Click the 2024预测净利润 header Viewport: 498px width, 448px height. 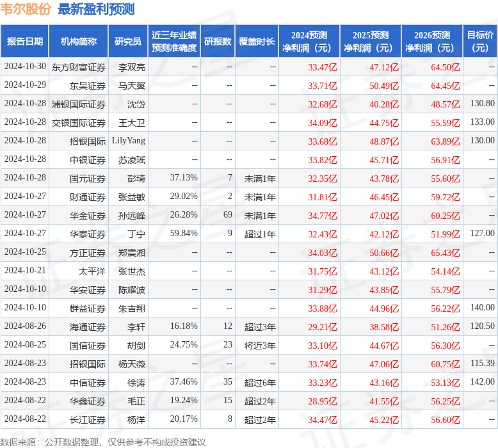pos(309,41)
